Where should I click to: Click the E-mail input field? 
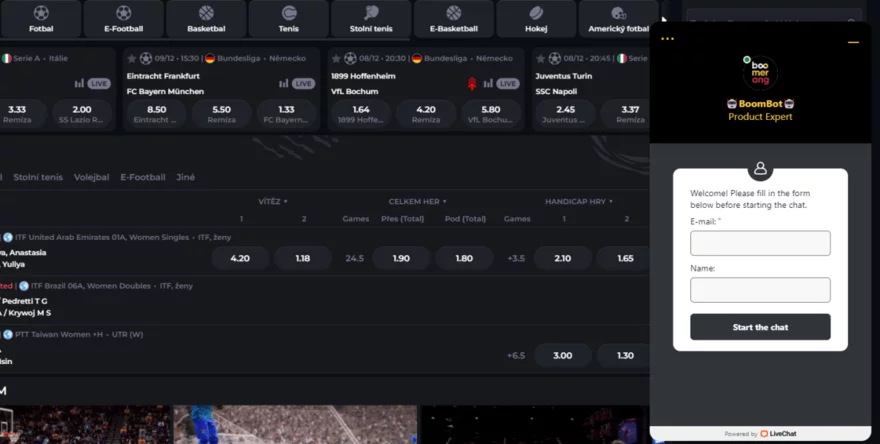(760, 243)
